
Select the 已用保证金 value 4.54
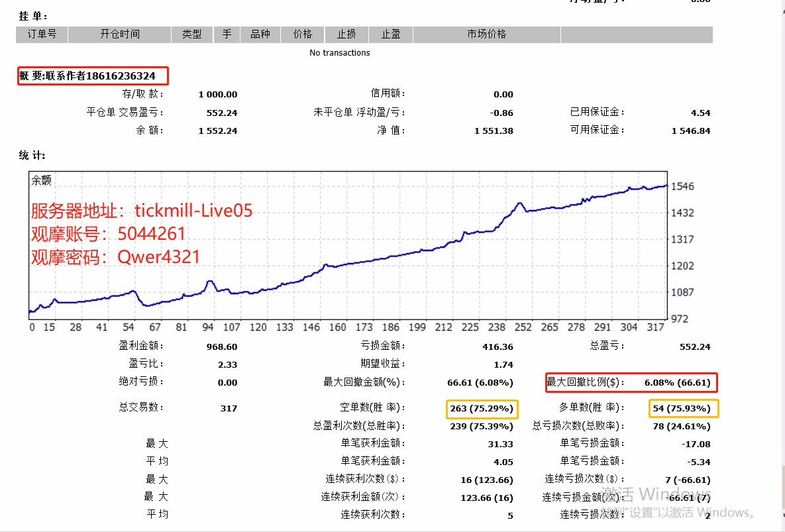pyautogui.click(x=700, y=113)
